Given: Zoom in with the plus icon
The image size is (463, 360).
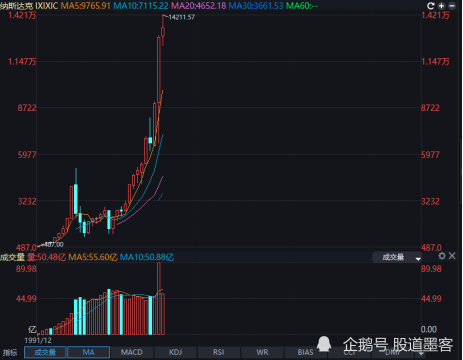Looking at the screenshot, I should 442,6.
